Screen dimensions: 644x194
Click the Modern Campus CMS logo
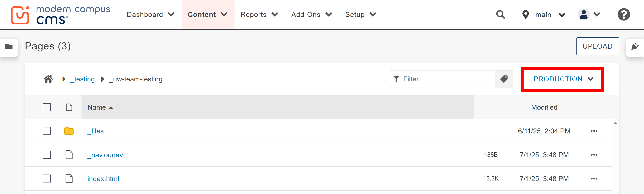[x=60, y=14]
